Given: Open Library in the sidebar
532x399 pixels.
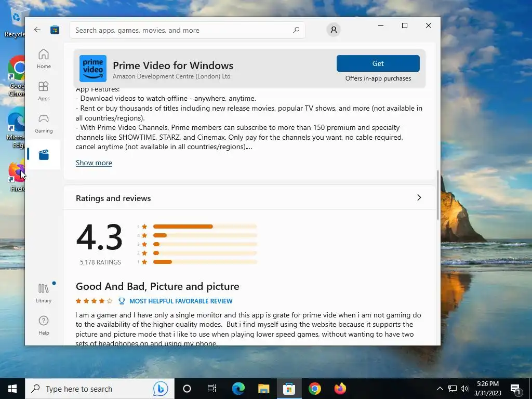Looking at the screenshot, I should click(x=44, y=293).
